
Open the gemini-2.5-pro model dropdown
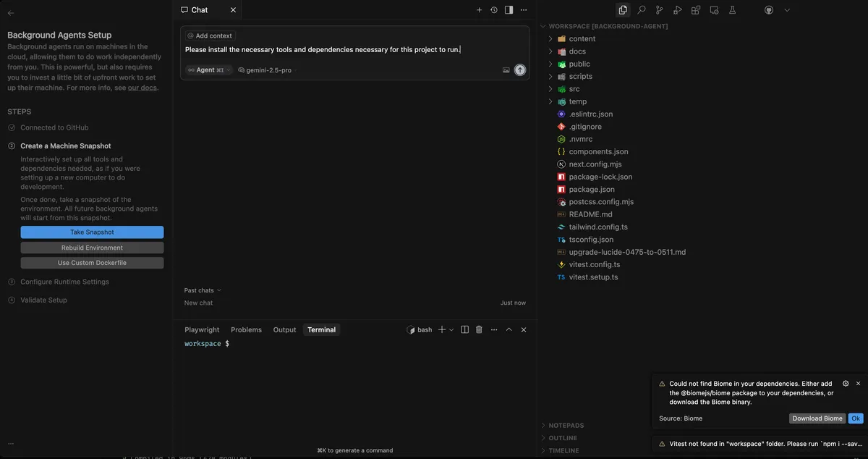268,70
